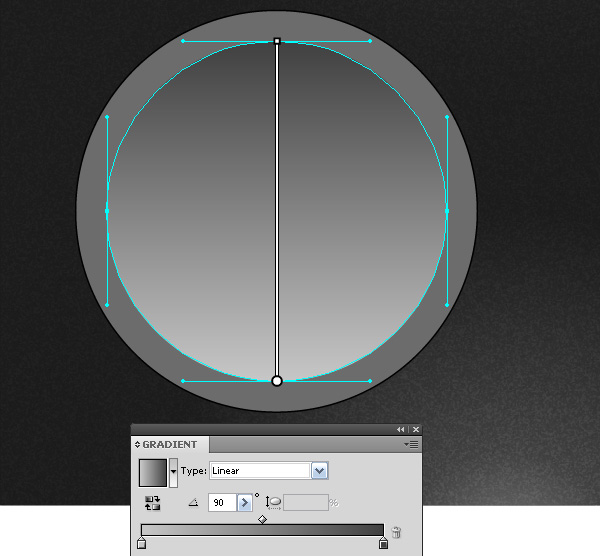Click the disabled aspect ratio percent field
This screenshot has height=556, width=600.
[306, 502]
